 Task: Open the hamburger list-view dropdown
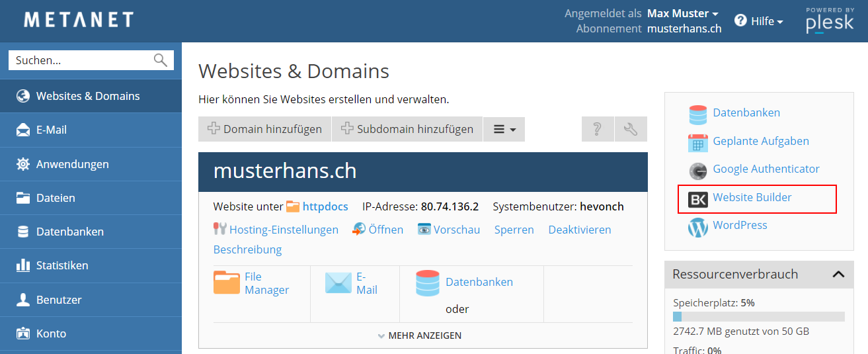504,129
